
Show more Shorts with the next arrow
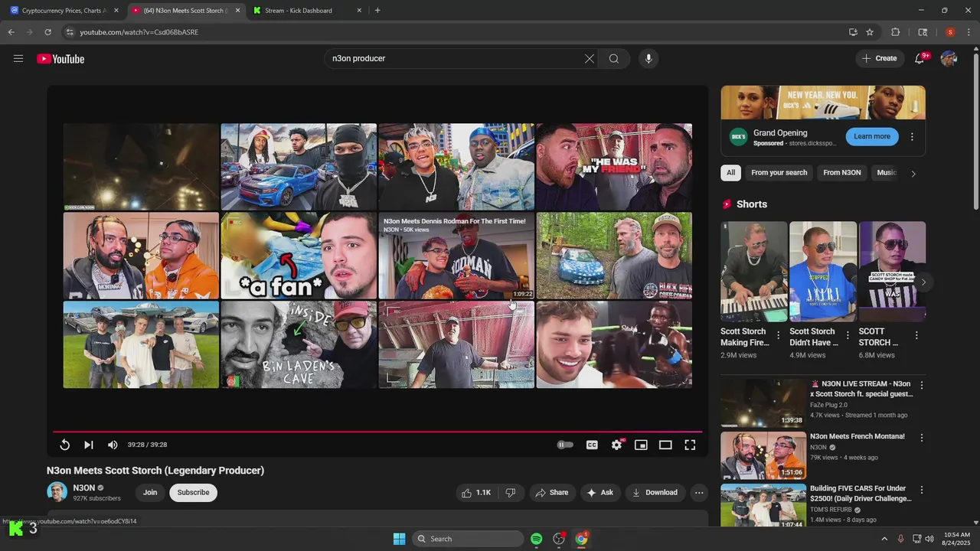coord(923,282)
